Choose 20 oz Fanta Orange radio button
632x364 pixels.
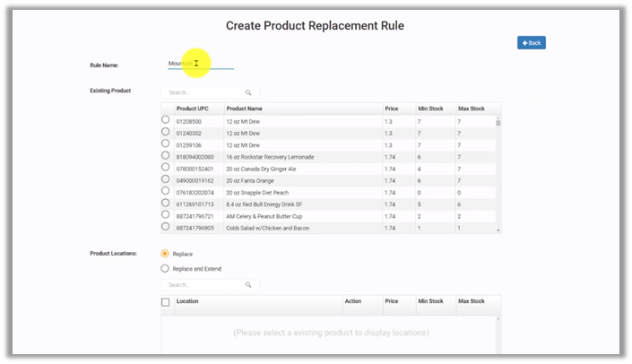coord(165,178)
